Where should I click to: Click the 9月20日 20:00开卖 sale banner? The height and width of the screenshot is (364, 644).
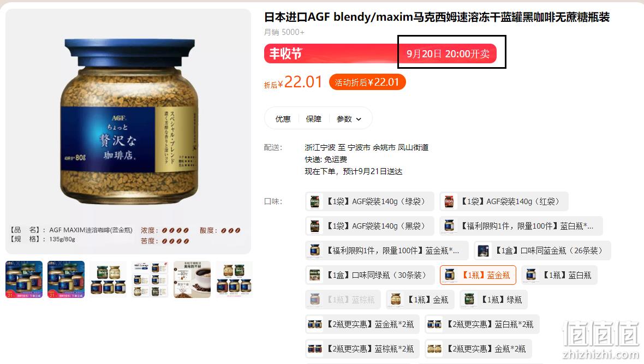[x=448, y=54]
